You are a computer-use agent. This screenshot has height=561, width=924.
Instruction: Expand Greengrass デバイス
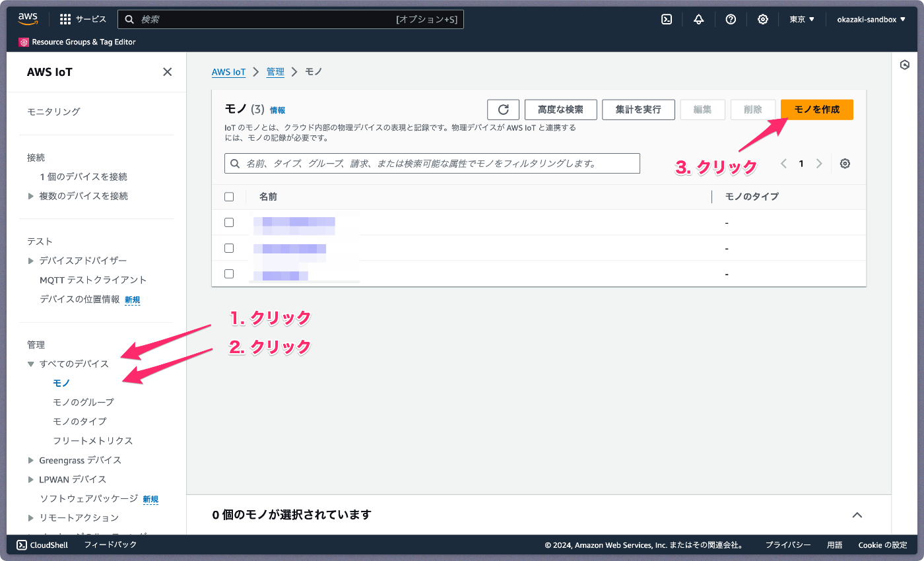tap(30, 460)
